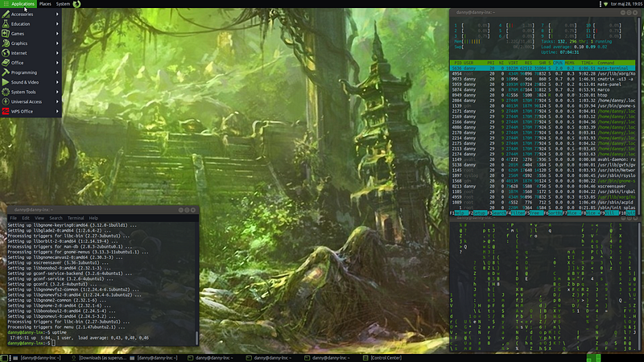Screen dimensions: 644x362
Task: Select the xscreensaver process row
Action: [543, 186]
